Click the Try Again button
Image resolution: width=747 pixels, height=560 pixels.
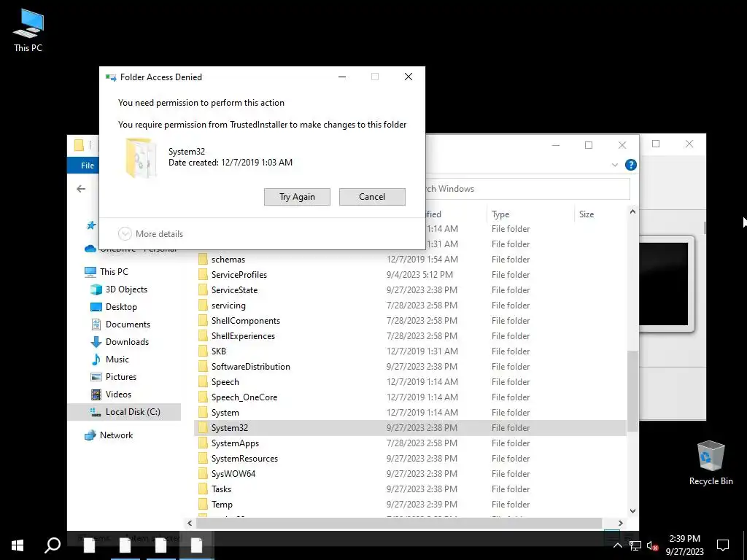297,197
